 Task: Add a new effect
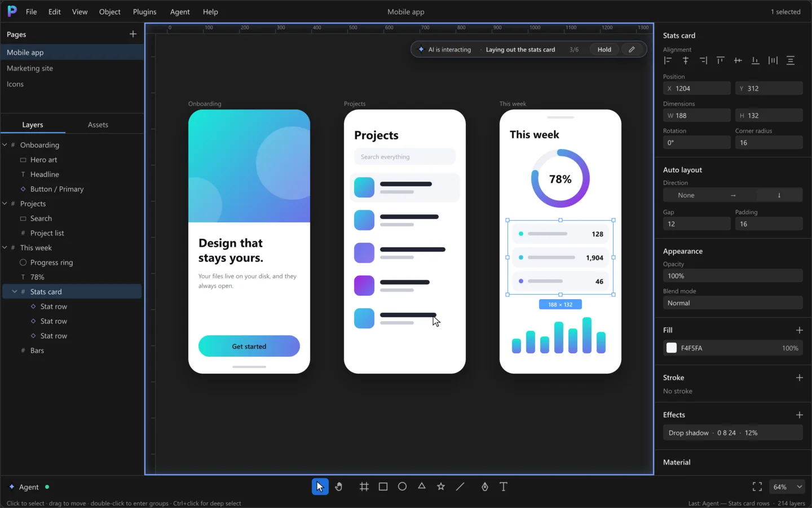(x=799, y=415)
